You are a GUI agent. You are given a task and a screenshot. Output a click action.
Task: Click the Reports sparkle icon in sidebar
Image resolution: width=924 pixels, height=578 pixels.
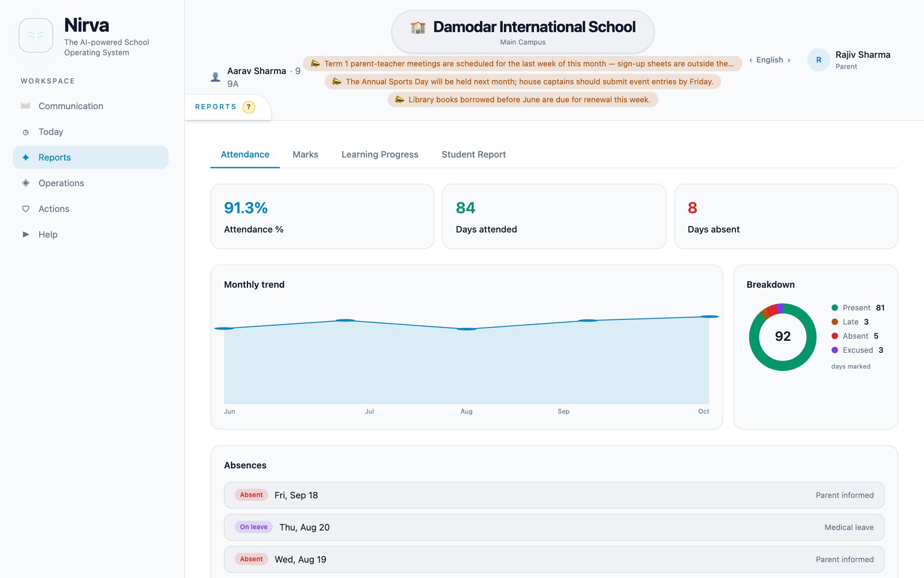tap(26, 157)
